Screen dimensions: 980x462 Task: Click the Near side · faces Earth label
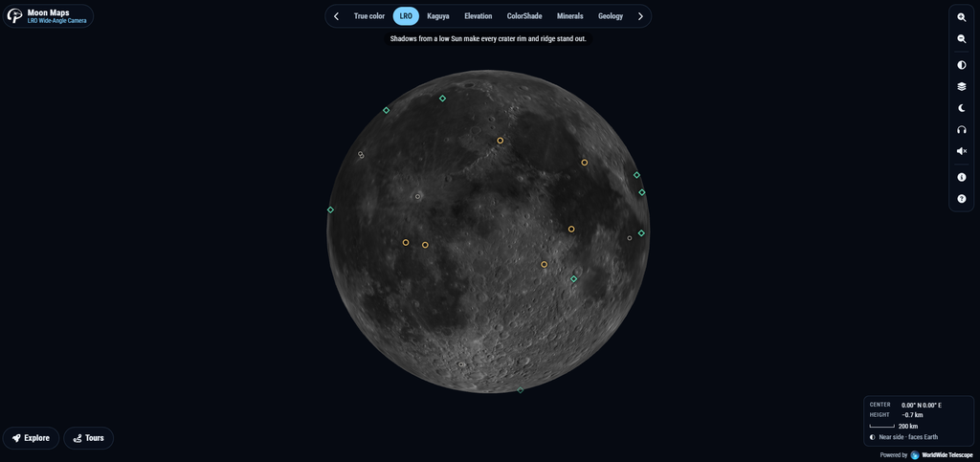pos(909,437)
